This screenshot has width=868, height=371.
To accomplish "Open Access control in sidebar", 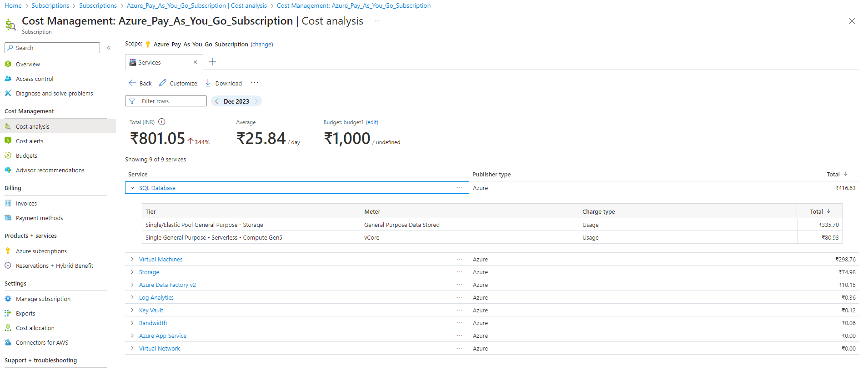I will tap(35, 79).
